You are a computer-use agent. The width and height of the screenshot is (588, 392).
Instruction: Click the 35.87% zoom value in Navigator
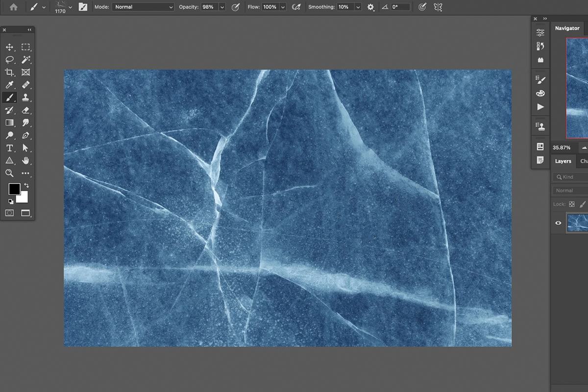tap(562, 147)
